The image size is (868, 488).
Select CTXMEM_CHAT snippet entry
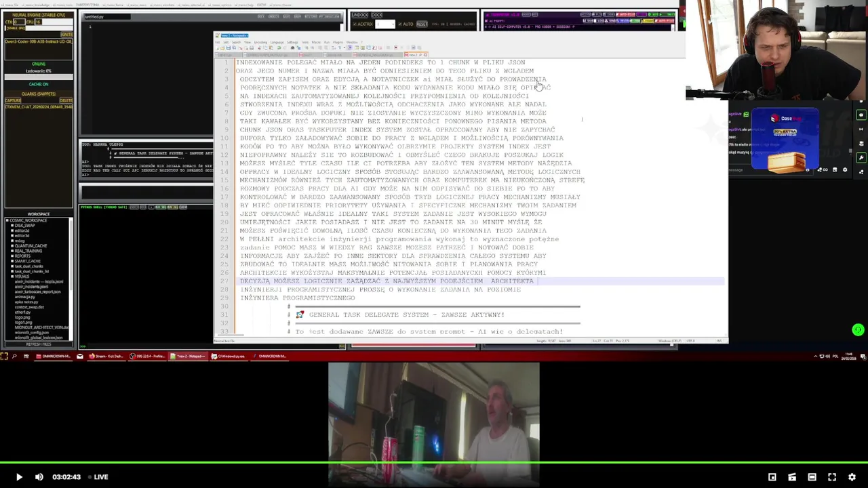click(39, 107)
